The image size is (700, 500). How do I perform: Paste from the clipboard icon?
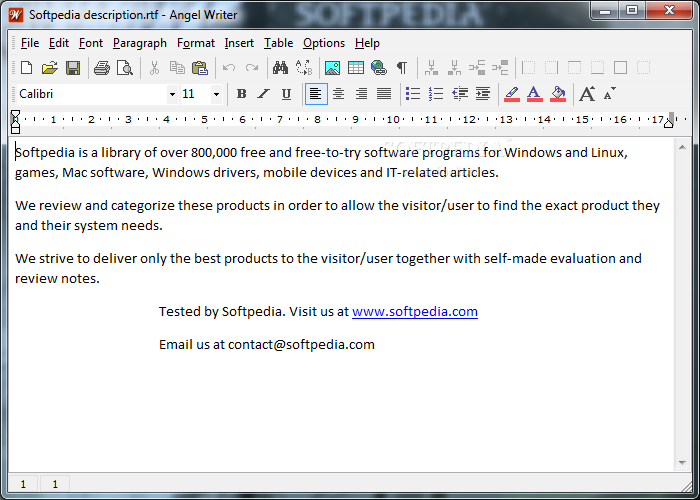[200, 68]
